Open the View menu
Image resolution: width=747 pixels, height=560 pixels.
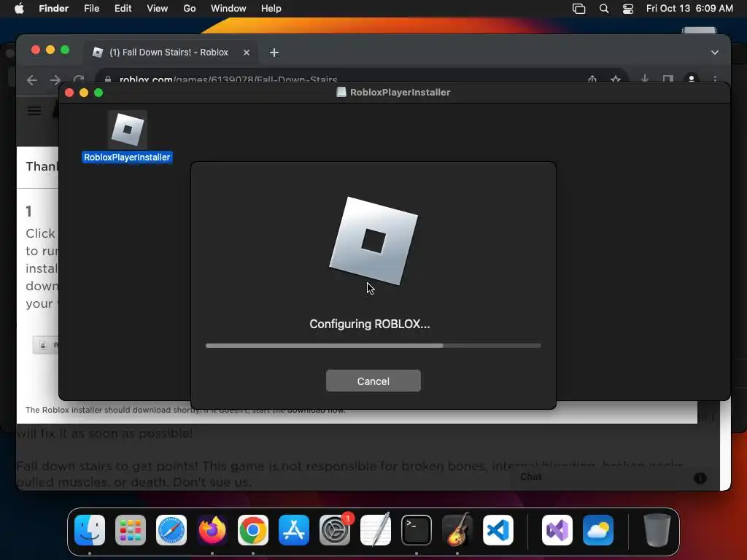coord(158,9)
